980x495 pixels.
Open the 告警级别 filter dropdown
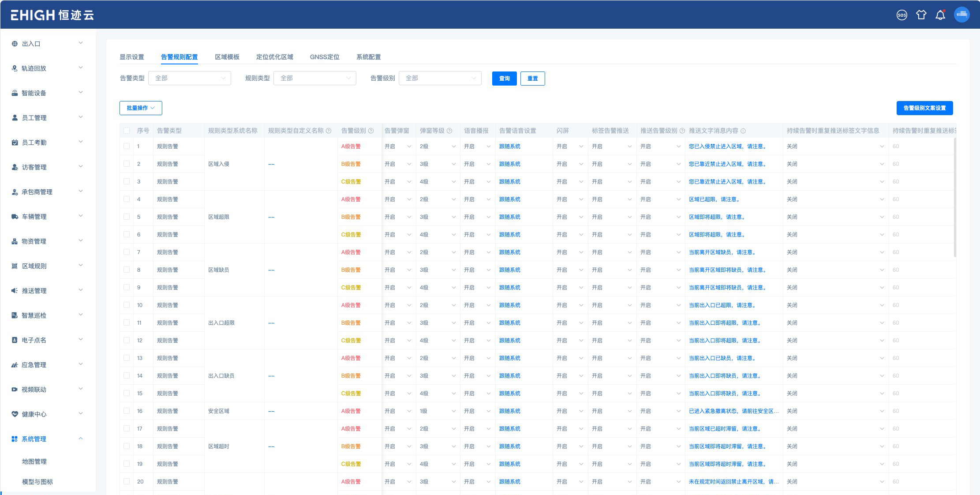440,78
